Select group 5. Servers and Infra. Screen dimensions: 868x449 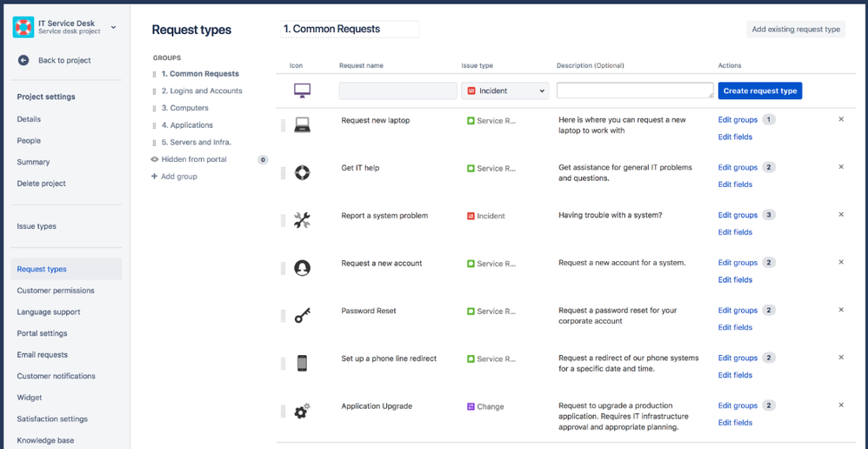(197, 143)
